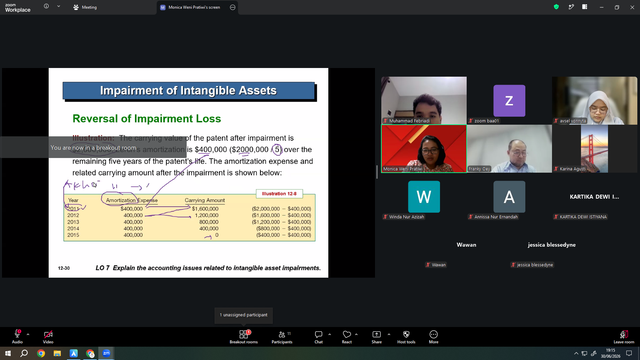Open File Explorer from the taskbar
This screenshot has height=360, width=640.
pos(57,353)
